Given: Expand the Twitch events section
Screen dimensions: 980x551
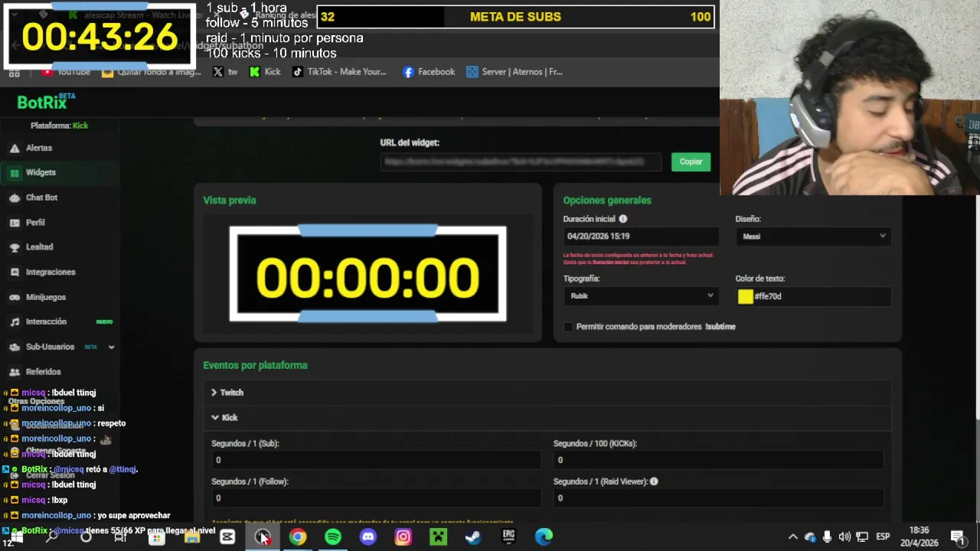Looking at the screenshot, I should point(228,393).
